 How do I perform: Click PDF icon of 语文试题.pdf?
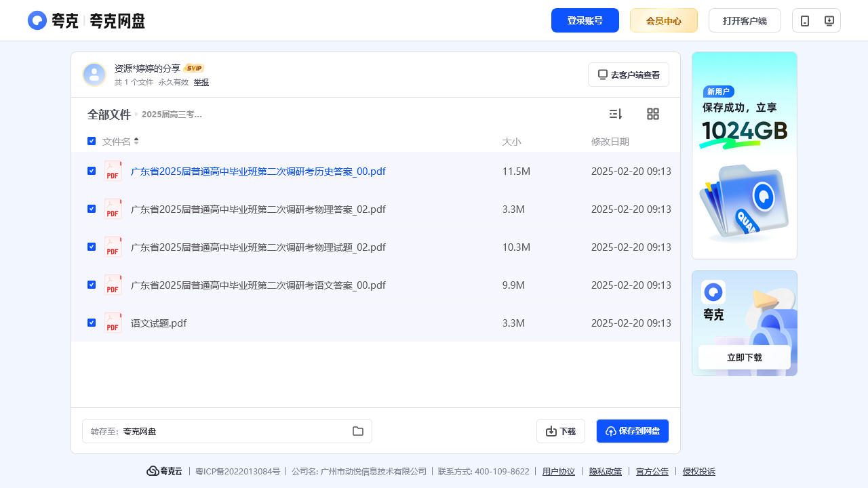click(113, 323)
